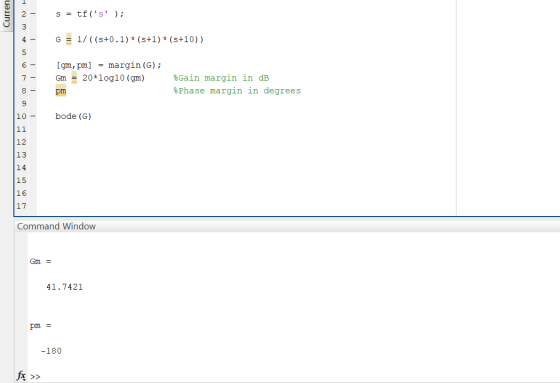This screenshot has height=383, width=560.
Task: Click the highlighted equals sign after G
Action: tap(69, 39)
